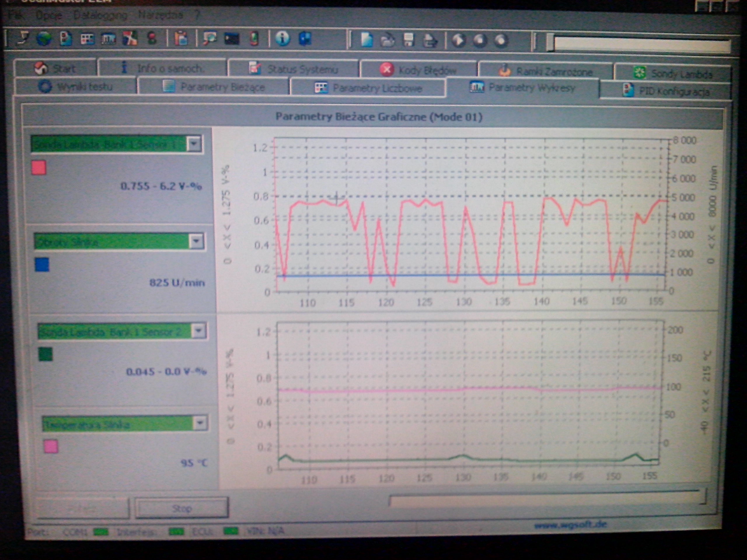
Task: Click the magnifier search icon in toolbar
Action: pyautogui.click(x=210, y=38)
